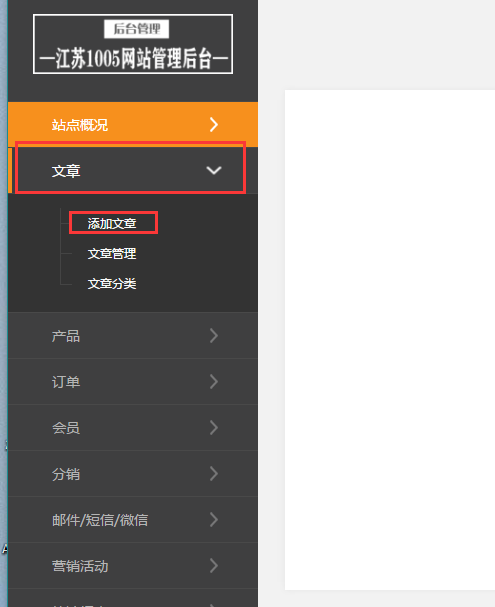Screen dimensions: 495x607
Task: Expand the 订单 section chevron
Action: click(x=214, y=382)
